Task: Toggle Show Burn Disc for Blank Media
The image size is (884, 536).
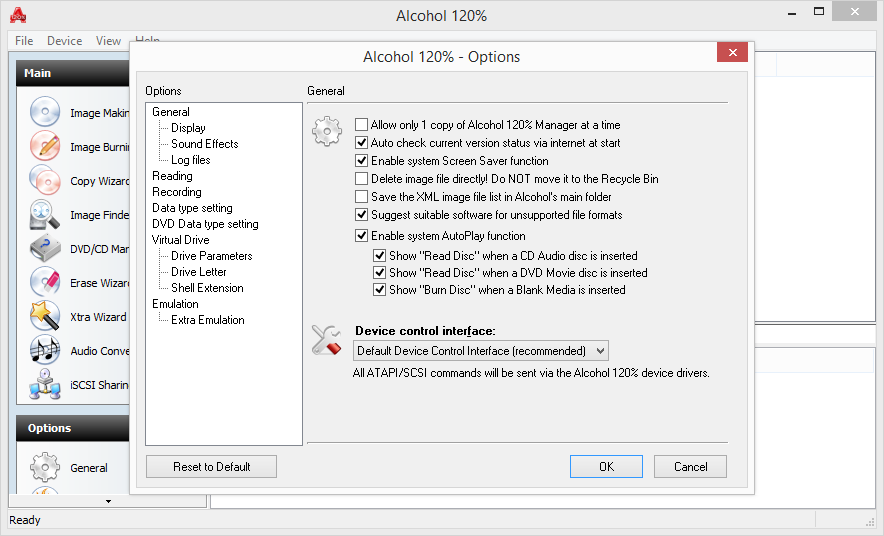Action: 379,290
